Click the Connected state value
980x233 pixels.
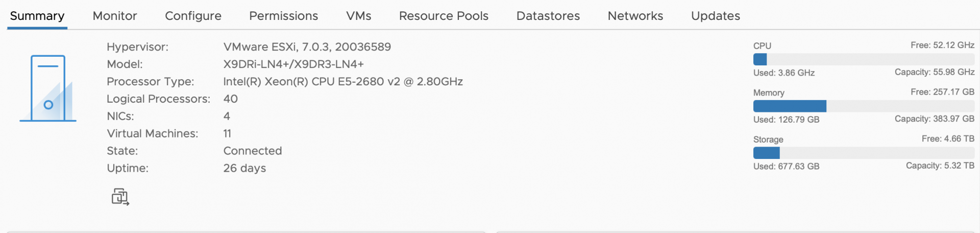(253, 151)
